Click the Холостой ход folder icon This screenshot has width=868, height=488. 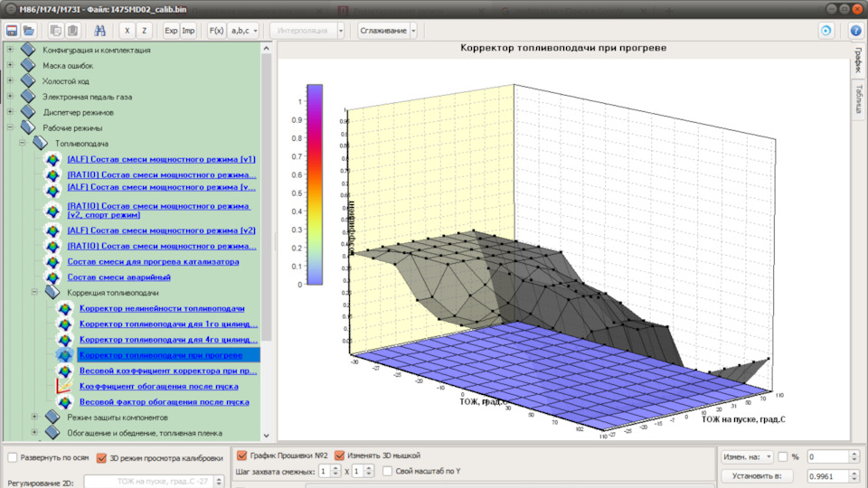(x=28, y=80)
